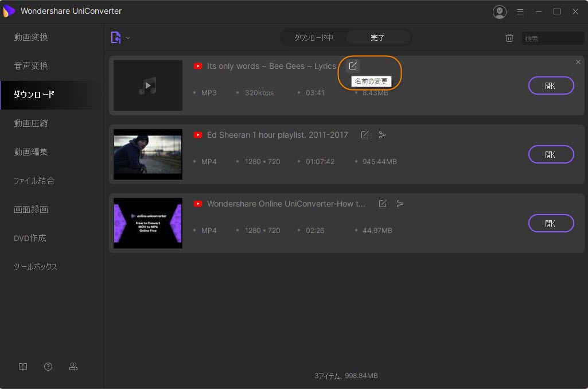The image size is (588, 389).
Task: Minimize the UniConverter window
Action: click(539, 11)
